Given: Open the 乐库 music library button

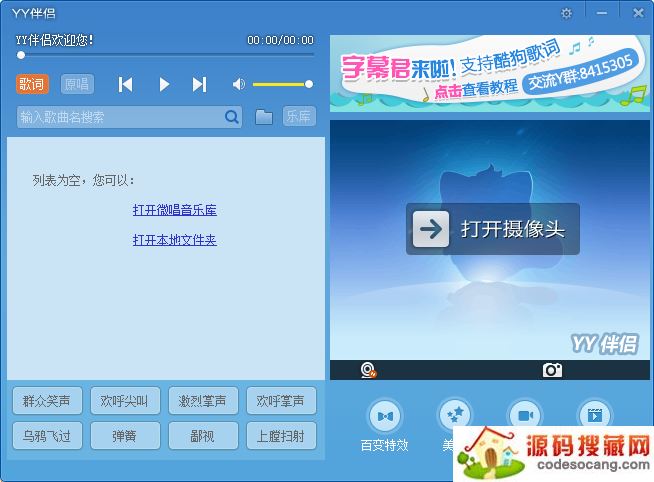Looking at the screenshot, I should [x=299, y=116].
